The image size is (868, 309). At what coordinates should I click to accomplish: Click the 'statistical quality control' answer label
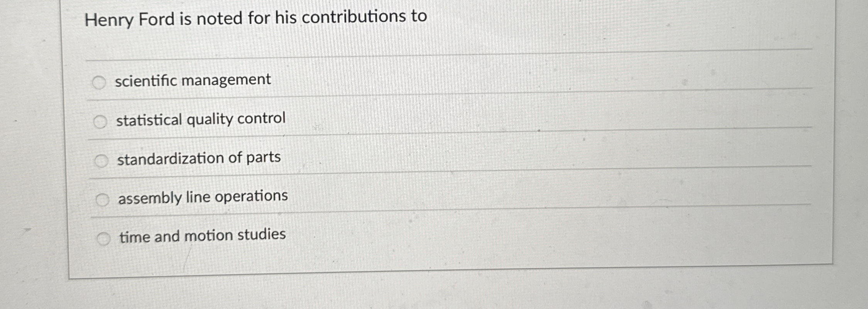[201, 119]
